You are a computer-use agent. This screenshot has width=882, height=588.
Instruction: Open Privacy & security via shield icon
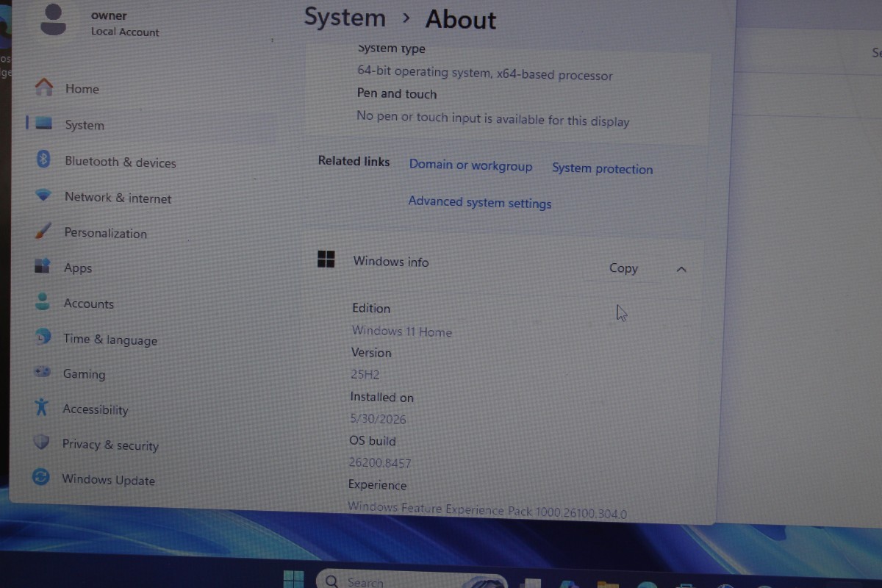click(41, 442)
